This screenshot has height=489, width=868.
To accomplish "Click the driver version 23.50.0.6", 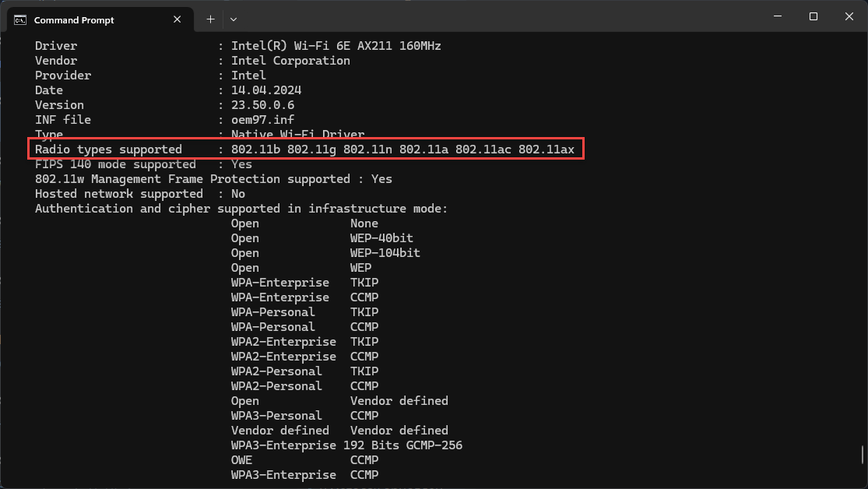I will (x=262, y=105).
